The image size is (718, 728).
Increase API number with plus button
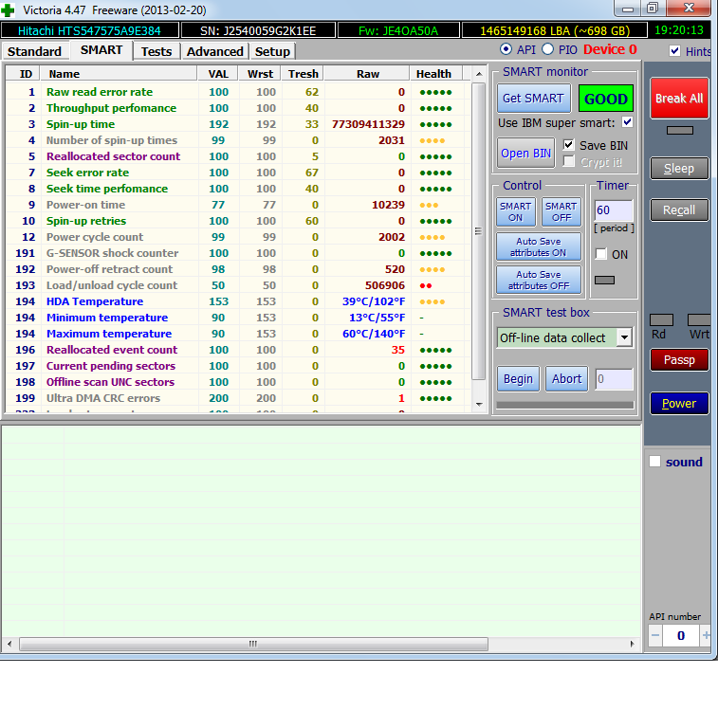(705, 636)
